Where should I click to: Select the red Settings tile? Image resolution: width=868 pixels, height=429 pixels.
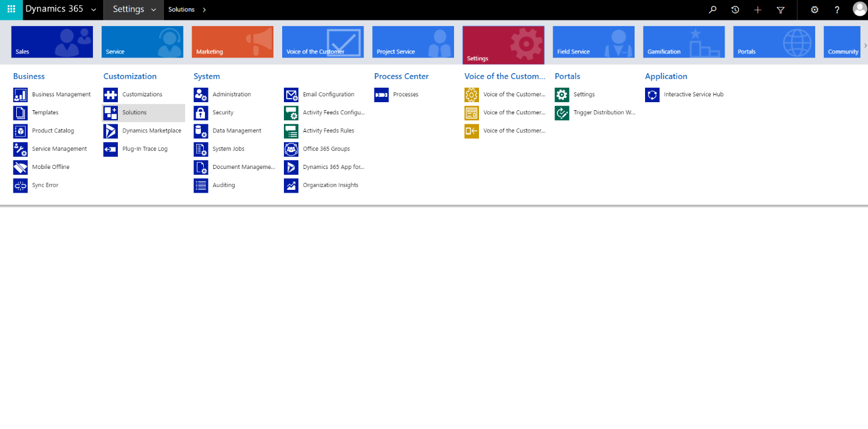point(503,45)
